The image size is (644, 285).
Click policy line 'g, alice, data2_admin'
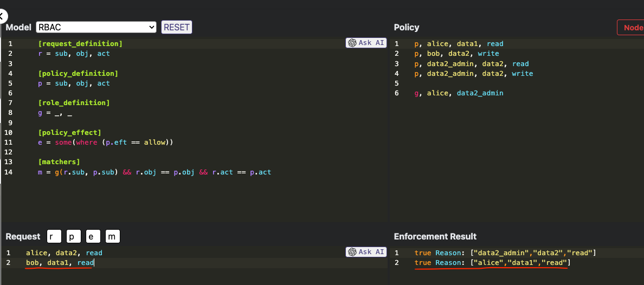[459, 93]
